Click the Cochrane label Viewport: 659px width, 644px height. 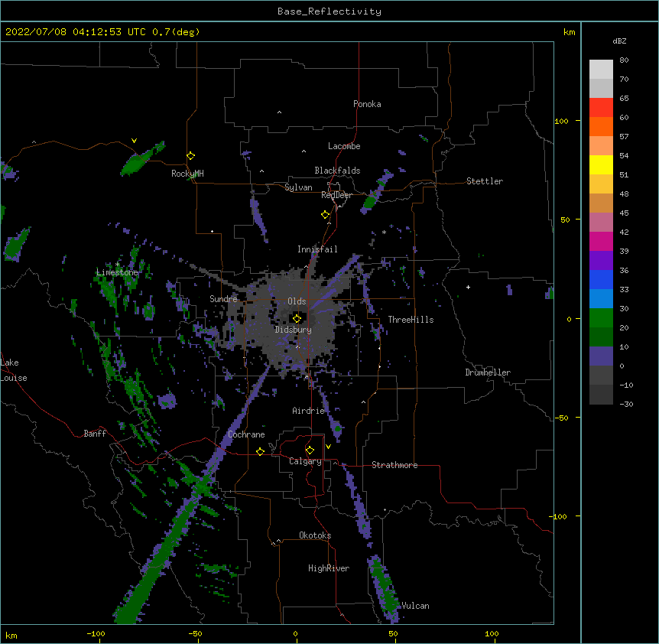click(246, 434)
